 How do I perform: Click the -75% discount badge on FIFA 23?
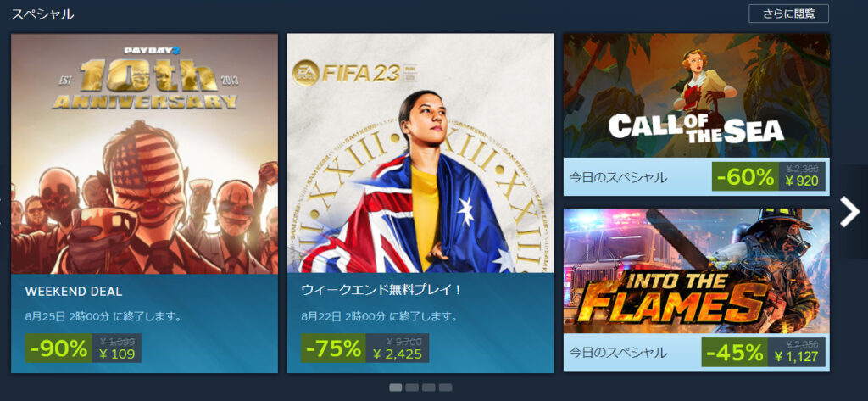pyautogui.click(x=334, y=348)
